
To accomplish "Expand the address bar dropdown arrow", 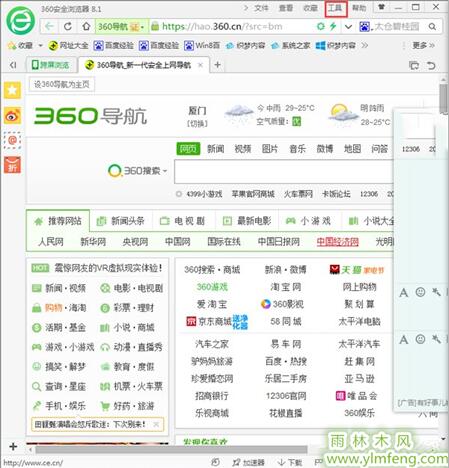I will point(348,27).
